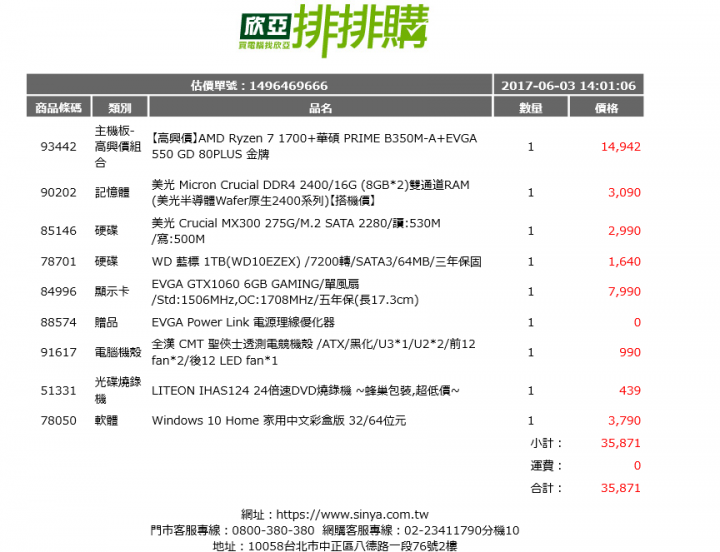The image size is (720, 552).
Task: Select the 估價單號 : 1496469666 header
Action: (259, 85)
